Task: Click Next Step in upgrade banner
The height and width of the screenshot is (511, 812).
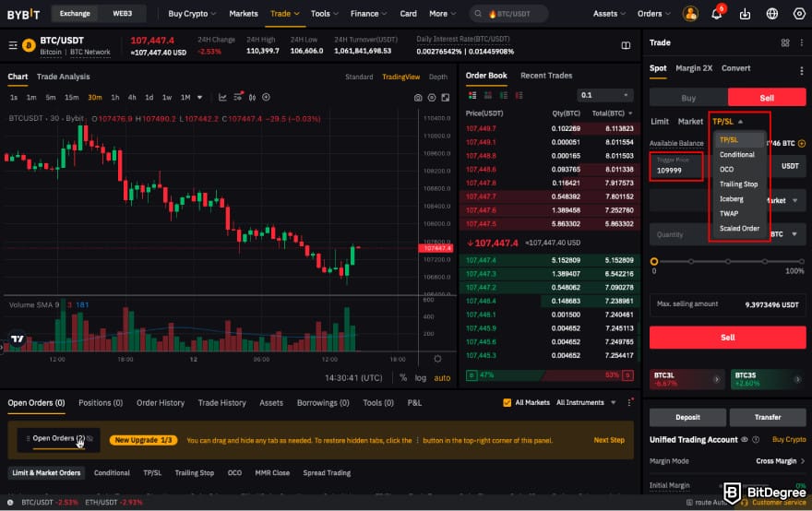Action: [x=609, y=440]
